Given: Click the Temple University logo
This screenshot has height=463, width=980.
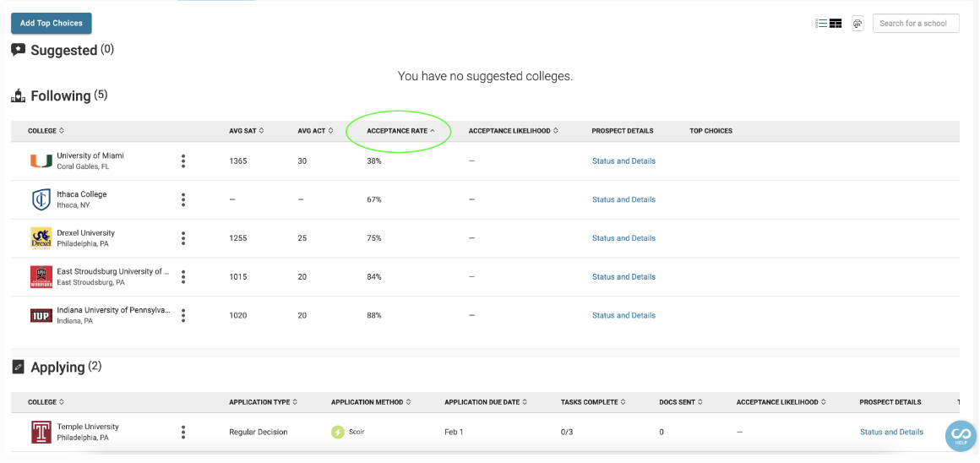Looking at the screenshot, I should point(41,432).
